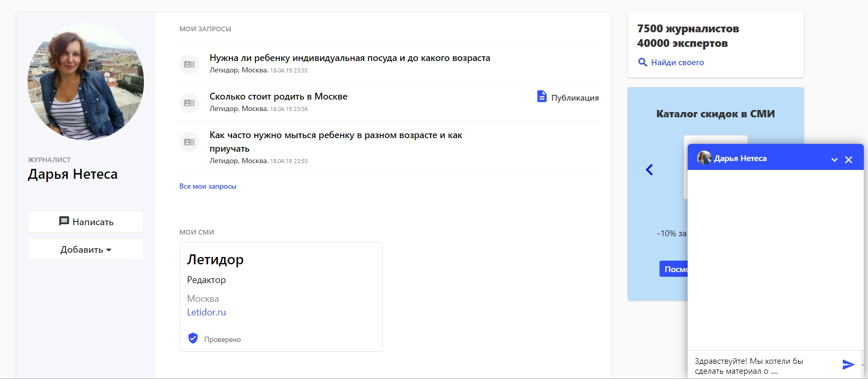Open the Letidor.ru link
868x380 pixels.
click(206, 312)
